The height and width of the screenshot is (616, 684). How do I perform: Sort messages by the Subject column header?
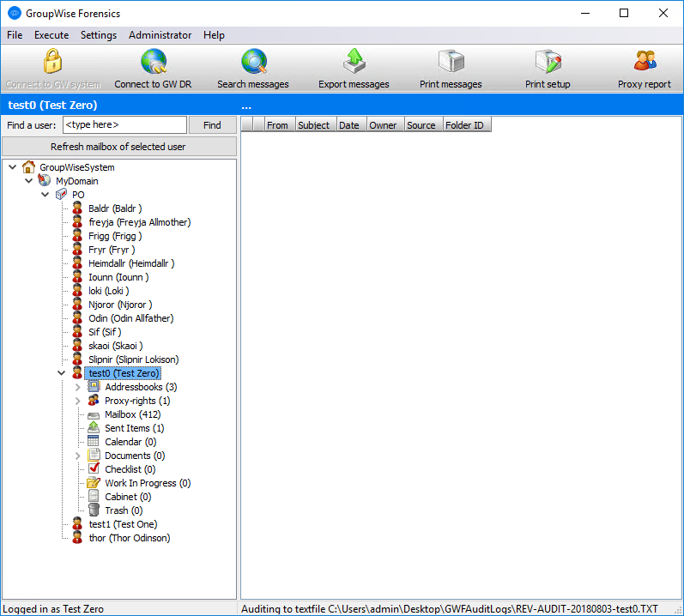pos(313,125)
